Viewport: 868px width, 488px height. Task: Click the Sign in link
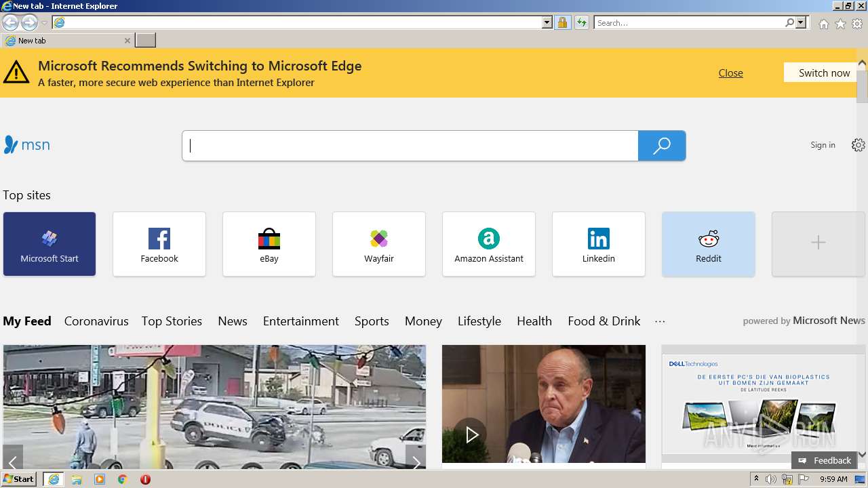point(823,145)
